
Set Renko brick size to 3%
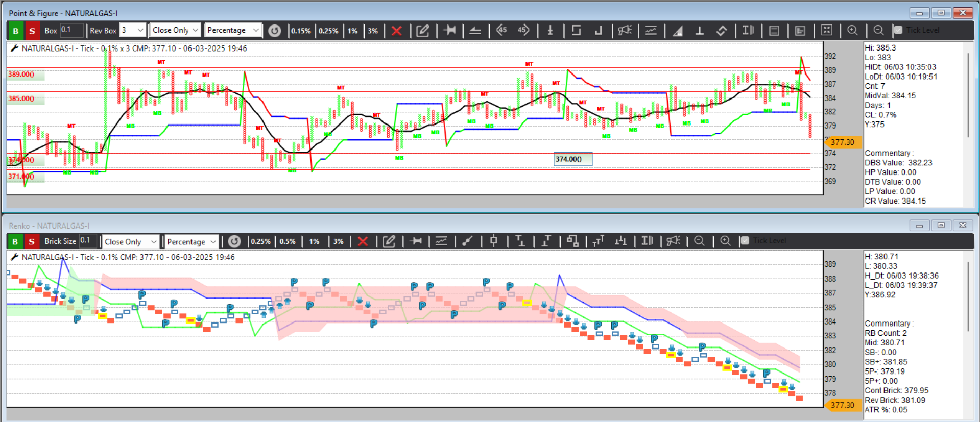(x=338, y=241)
